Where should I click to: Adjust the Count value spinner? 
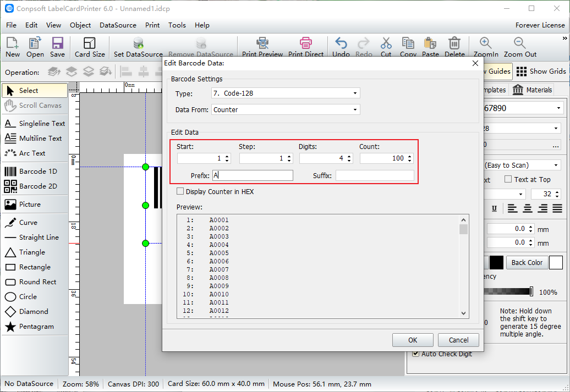pyautogui.click(x=410, y=158)
